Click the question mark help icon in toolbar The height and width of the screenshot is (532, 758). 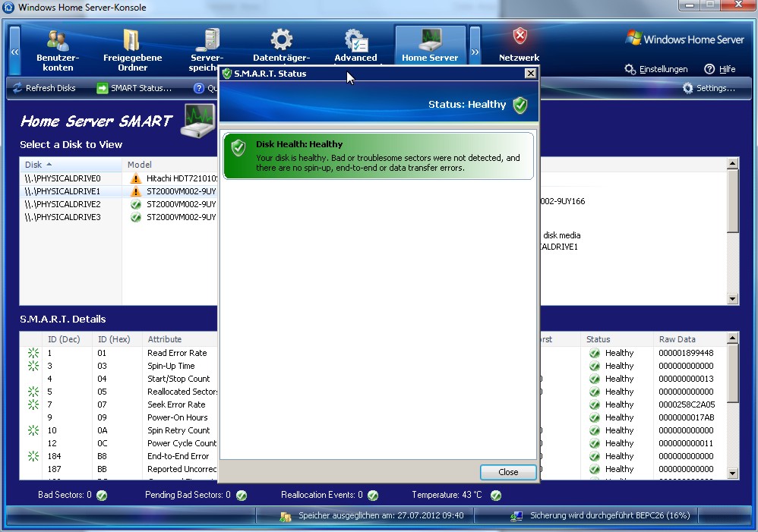(x=199, y=88)
